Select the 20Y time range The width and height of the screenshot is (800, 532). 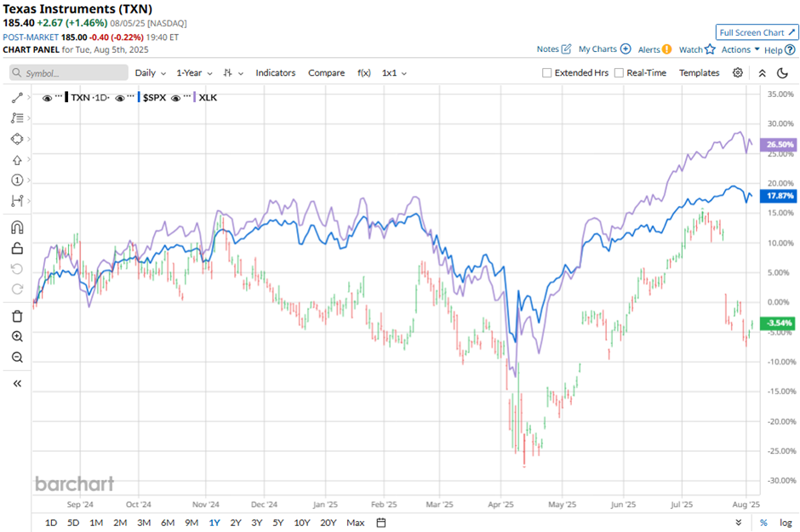pos(329,523)
